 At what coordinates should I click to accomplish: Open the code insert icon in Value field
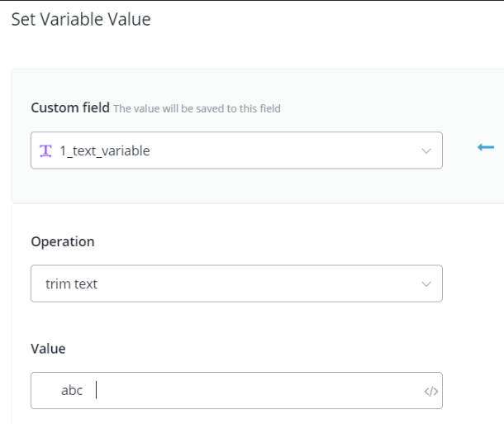[x=430, y=391]
